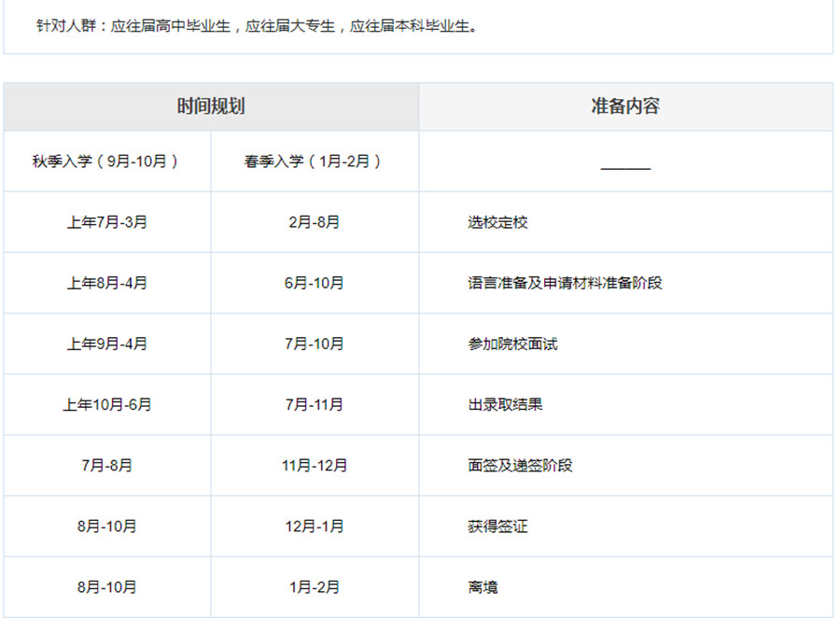Click the 准备内容 column header
840x618 pixels.
[x=624, y=106]
